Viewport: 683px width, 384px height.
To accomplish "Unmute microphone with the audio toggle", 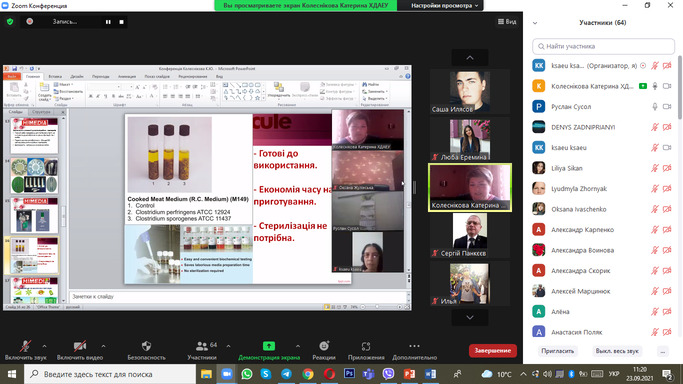I will [25, 346].
